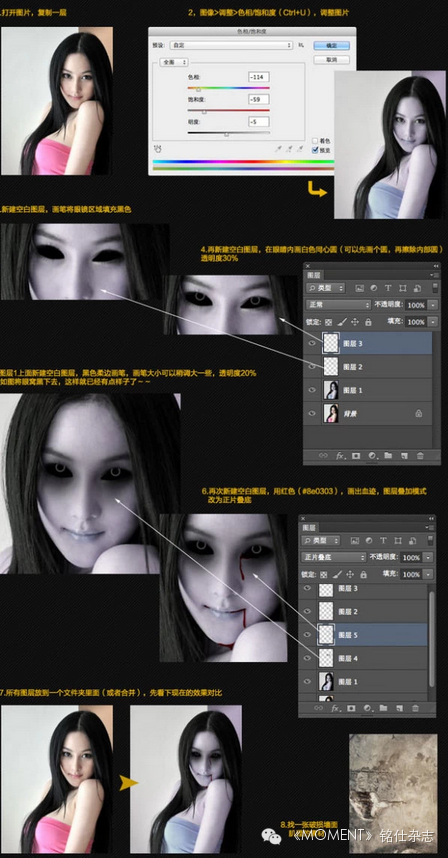This screenshot has height=858, width=448.
Task: Select the 背景 layer row
Action: [368, 414]
